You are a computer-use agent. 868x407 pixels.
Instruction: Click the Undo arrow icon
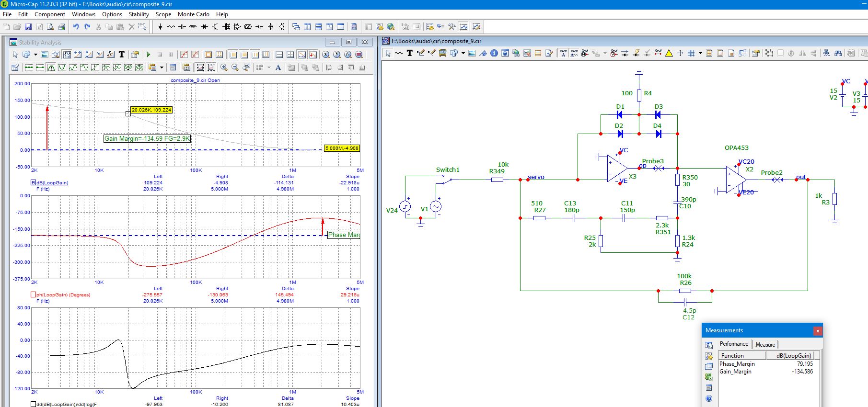pos(76,27)
